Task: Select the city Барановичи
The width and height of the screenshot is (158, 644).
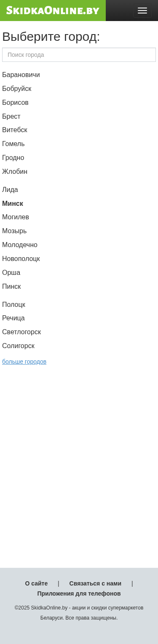Action: point(21,75)
